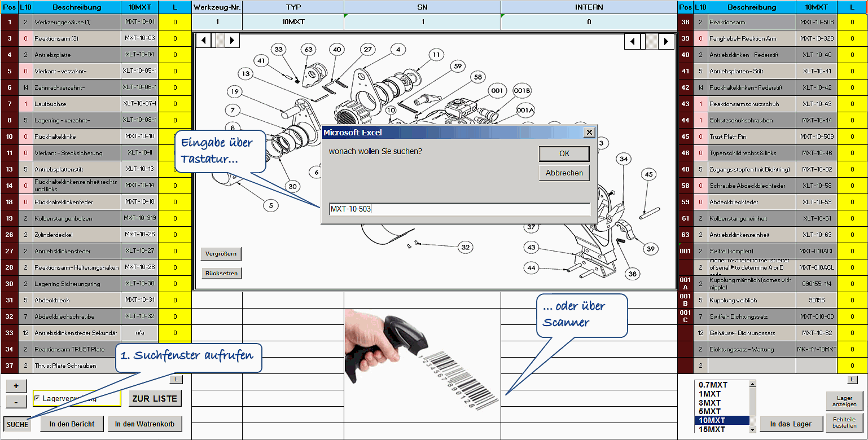The height and width of the screenshot is (440, 868).
Task: Click the left arrow on the top-right image scrollbar
Action: [x=633, y=41]
